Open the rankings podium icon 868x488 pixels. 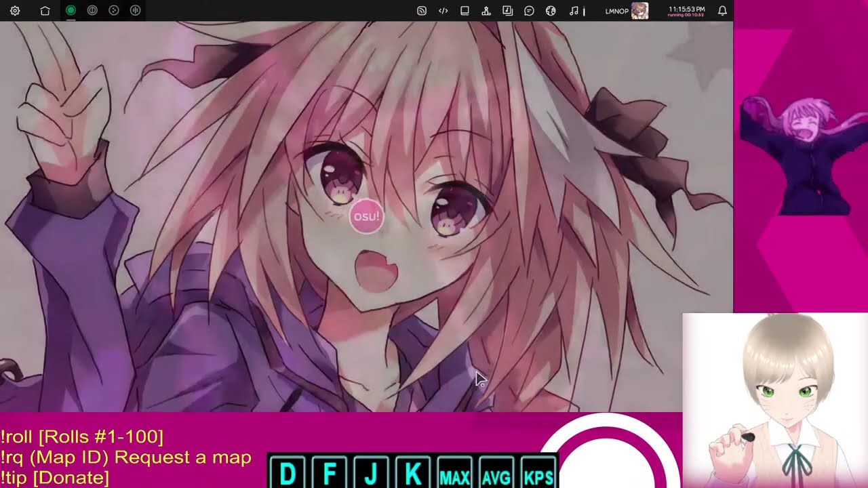click(486, 11)
